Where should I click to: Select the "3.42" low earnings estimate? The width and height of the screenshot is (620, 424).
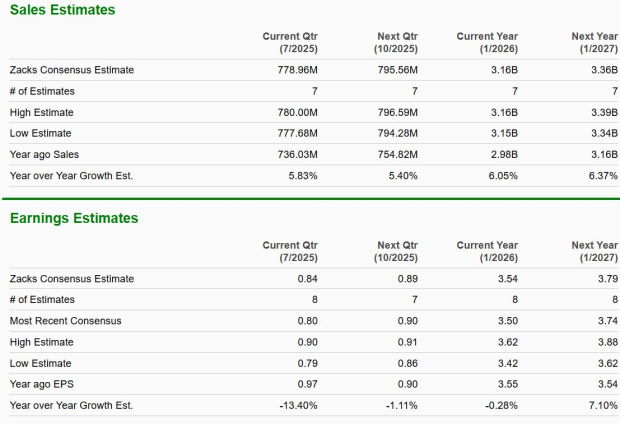[508, 363]
